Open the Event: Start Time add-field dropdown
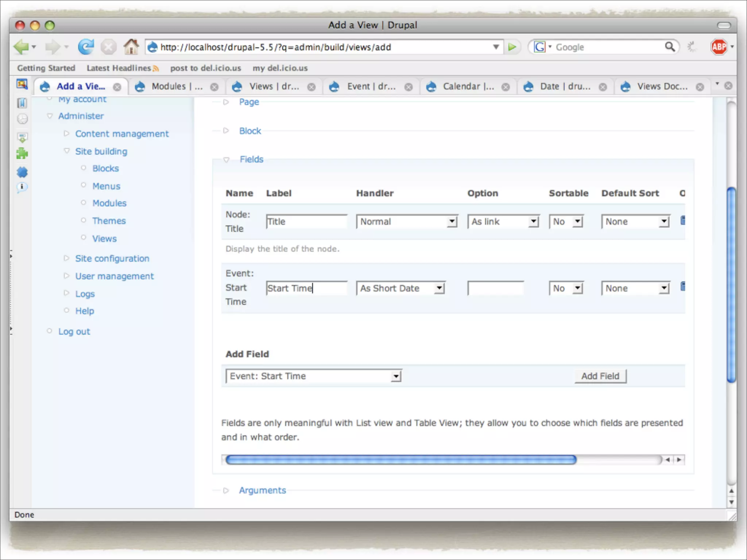 coord(313,376)
